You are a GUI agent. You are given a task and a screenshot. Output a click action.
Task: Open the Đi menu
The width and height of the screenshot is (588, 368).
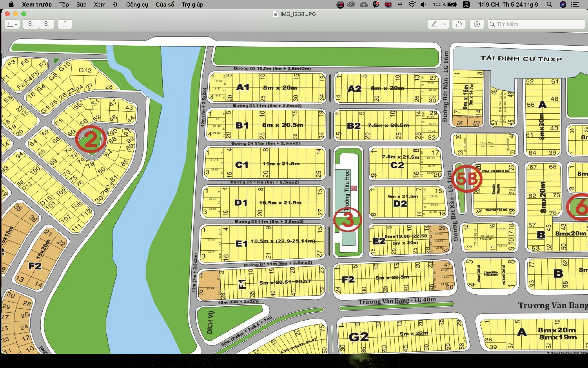point(116,4)
